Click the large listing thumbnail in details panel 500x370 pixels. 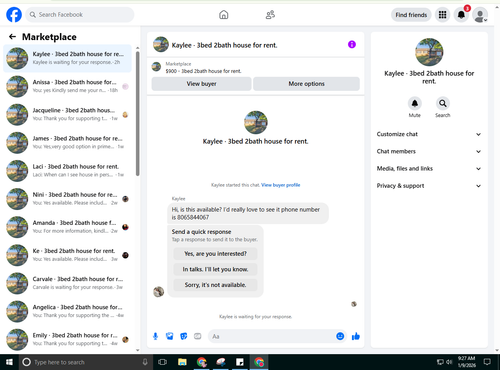tap(429, 52)
